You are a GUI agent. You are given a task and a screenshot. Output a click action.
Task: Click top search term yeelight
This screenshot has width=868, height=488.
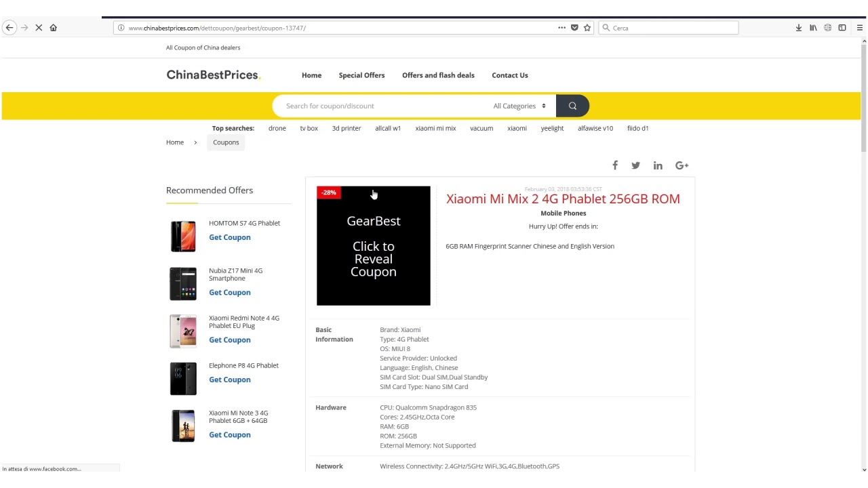tap(552, 128)
